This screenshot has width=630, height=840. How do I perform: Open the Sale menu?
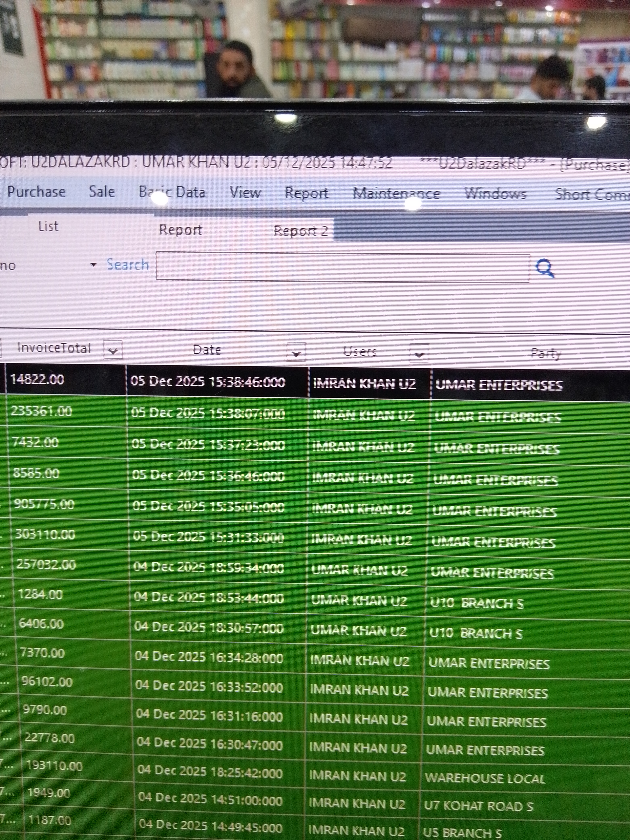pyautogui.click(x=102, y=191)
